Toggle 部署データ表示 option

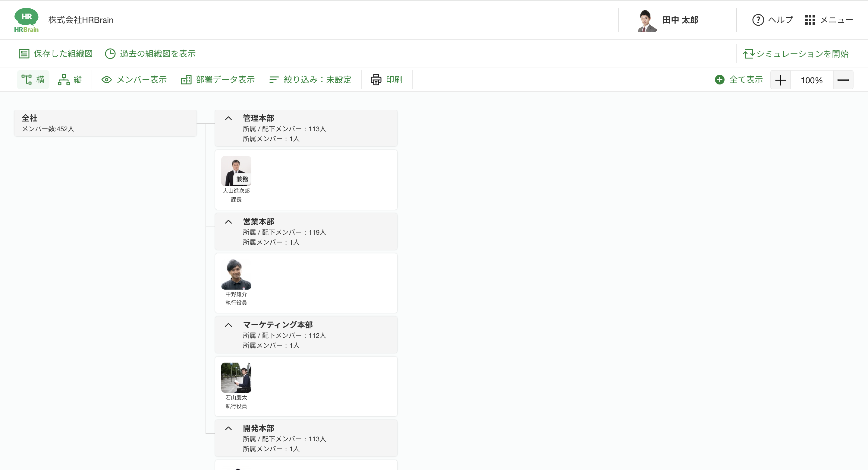218,80
